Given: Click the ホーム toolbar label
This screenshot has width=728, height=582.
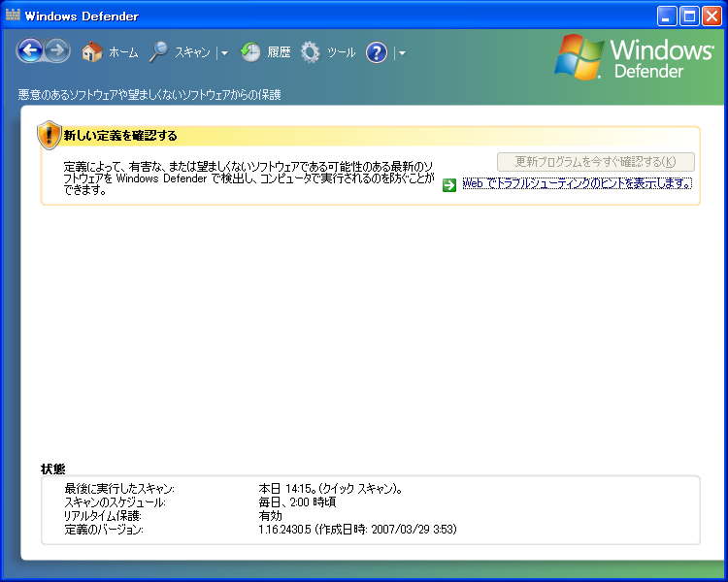Looking at the screenshot, I should click(123, 52).
